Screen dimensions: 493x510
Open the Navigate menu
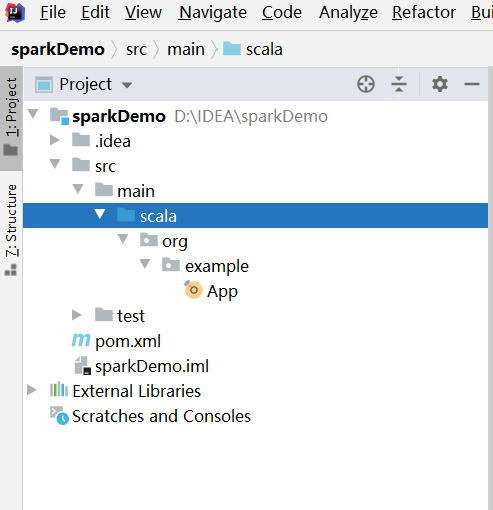(212, 13)
